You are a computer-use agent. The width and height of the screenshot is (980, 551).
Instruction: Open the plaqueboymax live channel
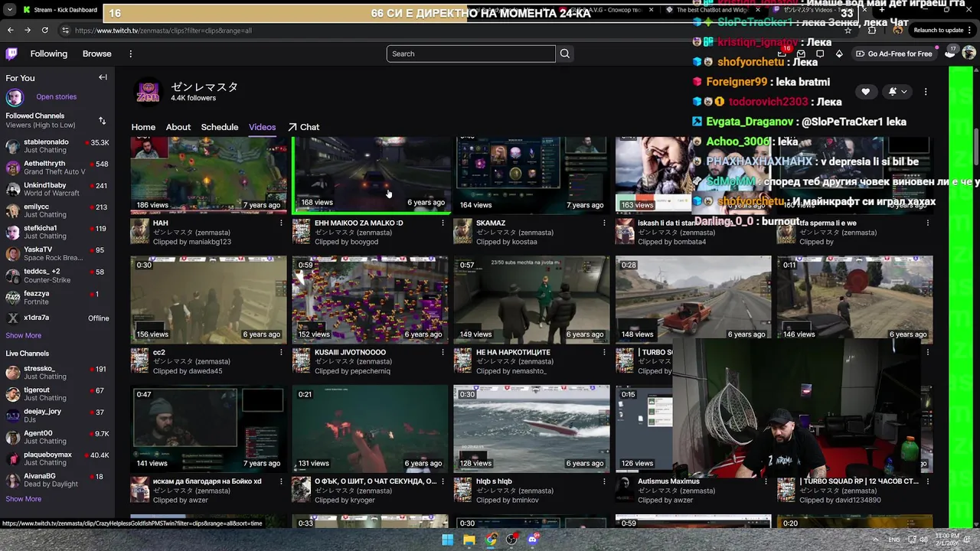tap(57, 458)
